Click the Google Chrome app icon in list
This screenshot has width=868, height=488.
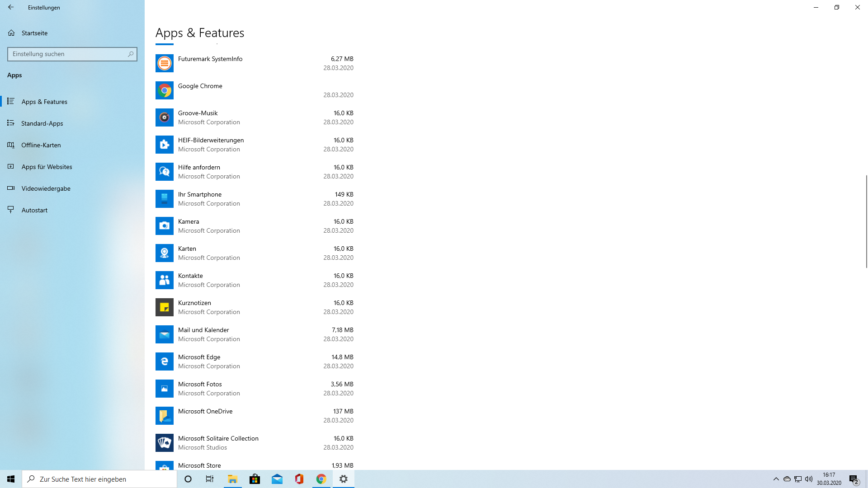[165, 90]
